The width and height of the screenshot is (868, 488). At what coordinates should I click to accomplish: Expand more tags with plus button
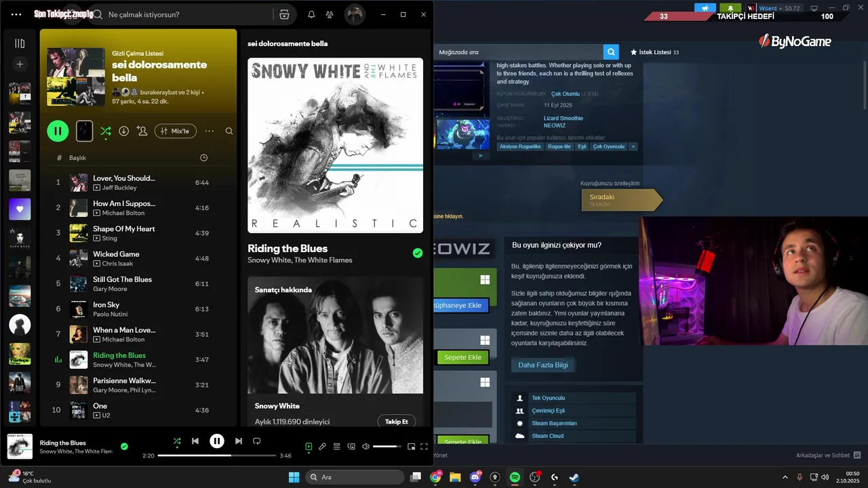click(633, 146)
